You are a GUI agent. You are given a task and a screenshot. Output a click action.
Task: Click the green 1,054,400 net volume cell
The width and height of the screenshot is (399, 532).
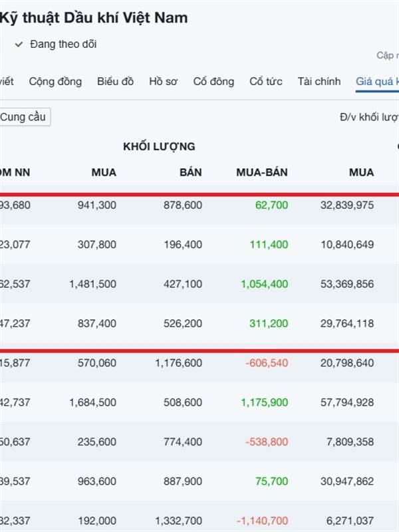(264, 284)
